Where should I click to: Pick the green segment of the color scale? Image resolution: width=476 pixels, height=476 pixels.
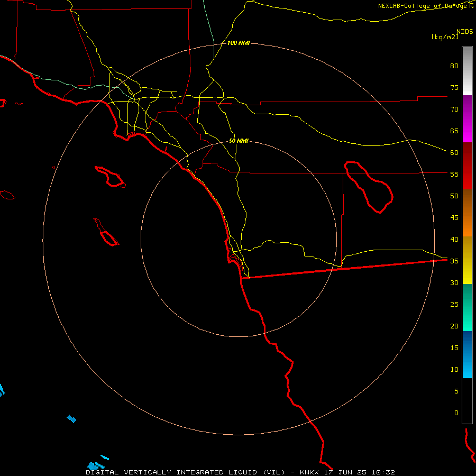(x=467, y=307)
